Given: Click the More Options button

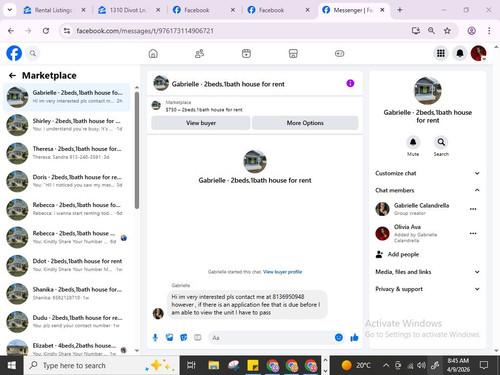Looking at the screenshot, I should (305, 123).
